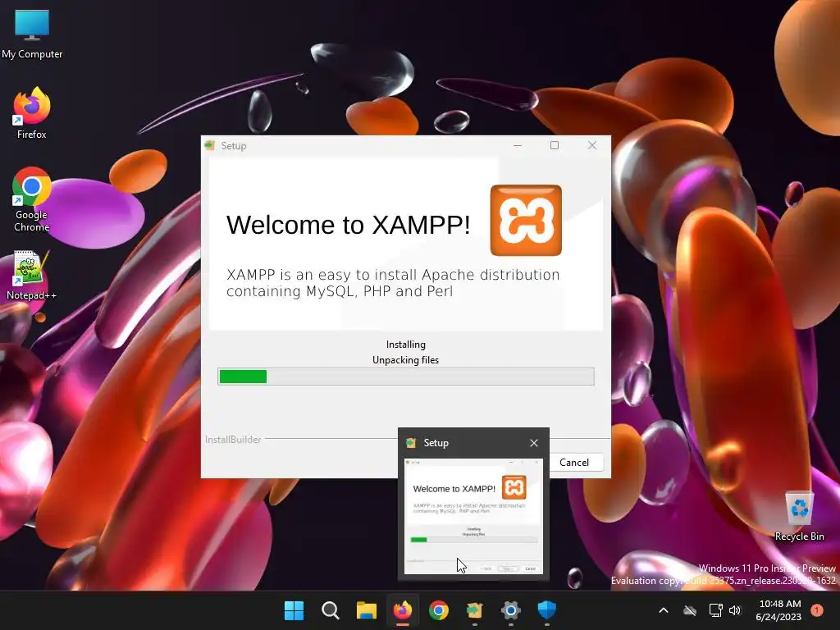This screenshot has height=630, width=840.
Task: Open network status tray icon
Action: point(715,610)
